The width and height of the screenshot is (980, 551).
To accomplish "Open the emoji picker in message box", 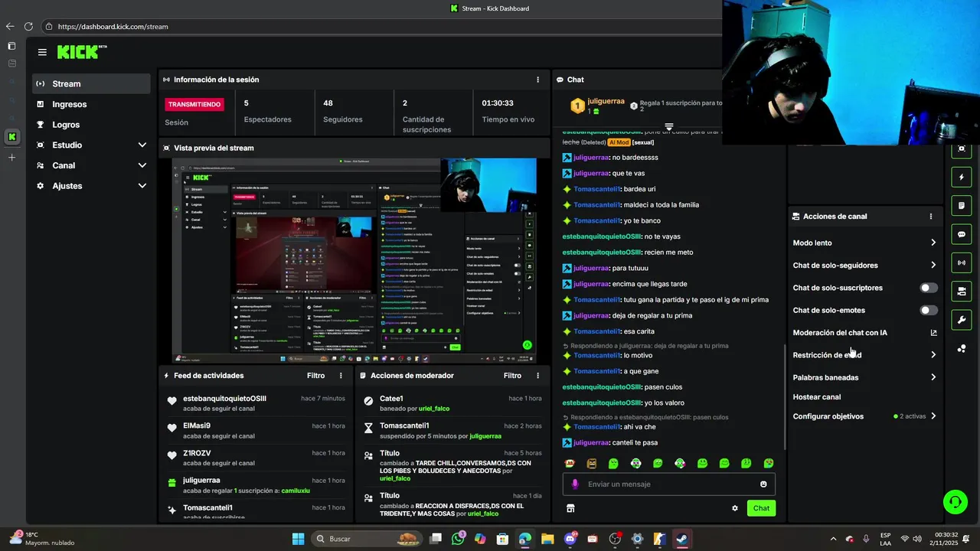I will [x=763, y=484].
